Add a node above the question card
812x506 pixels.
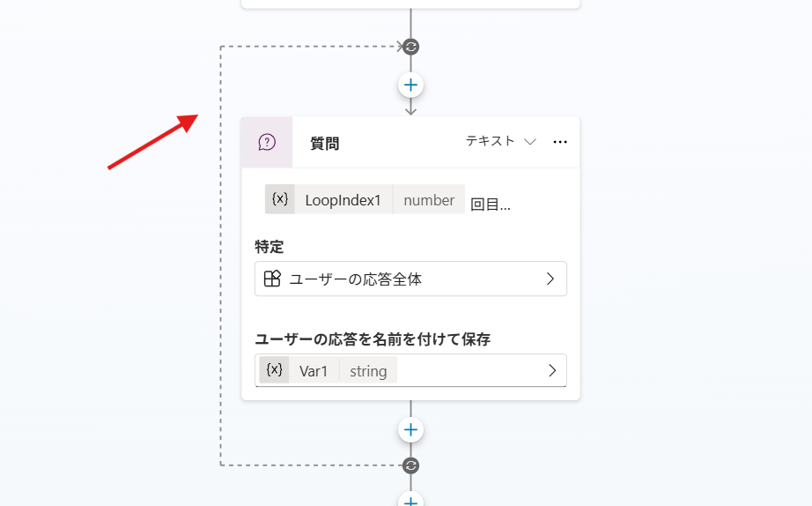pyautogui.click(x=410, y=86)
